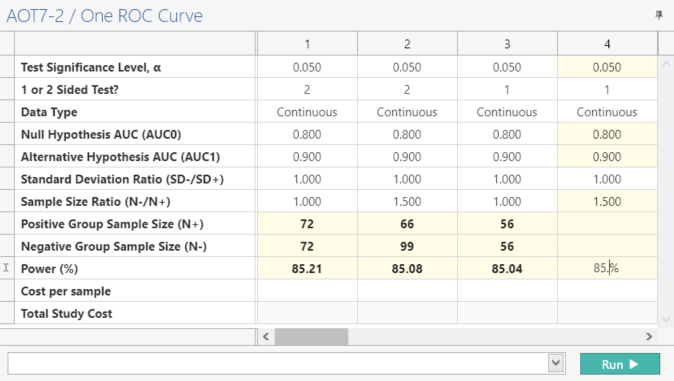
Task: Click AUC1 value 0.900 in column 4
Action: coord(607,157)
